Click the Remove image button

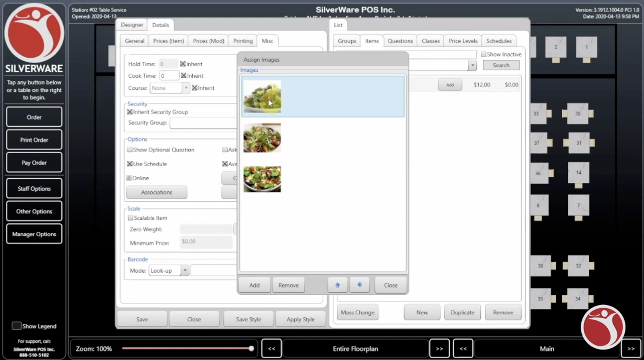(x=288, y=285)
